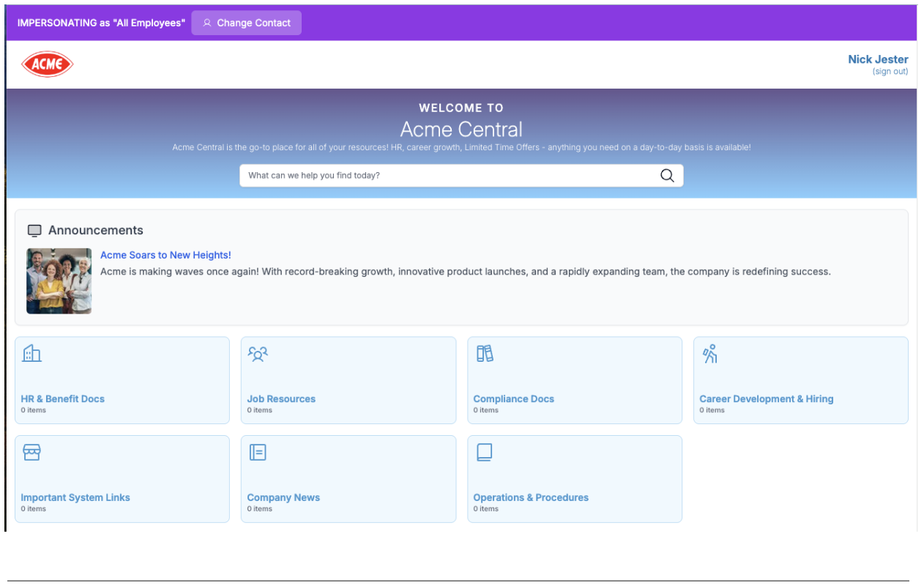This screenshot has width=924, height=586.
Task: Click the Change Contact button
Action: (x=247, y=23)
